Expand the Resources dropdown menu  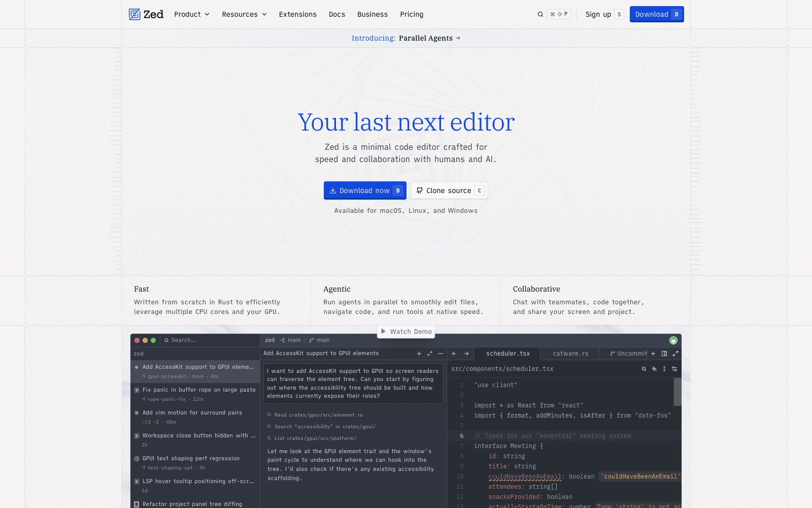(244, 14)
